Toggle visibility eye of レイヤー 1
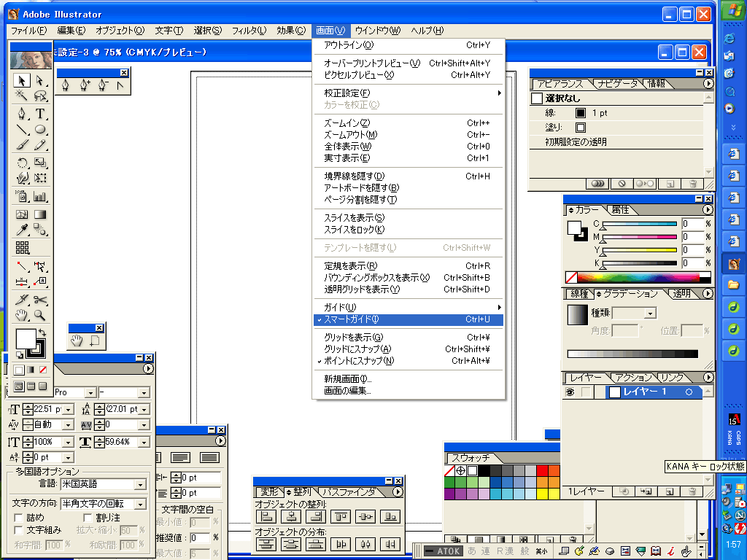 (x=570, y=392)
